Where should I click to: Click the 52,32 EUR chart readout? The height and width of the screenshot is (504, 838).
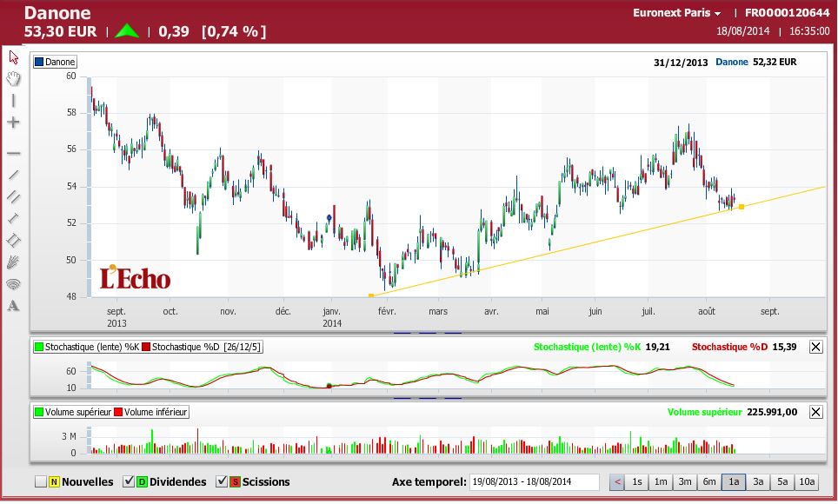(x=775, y=62)
